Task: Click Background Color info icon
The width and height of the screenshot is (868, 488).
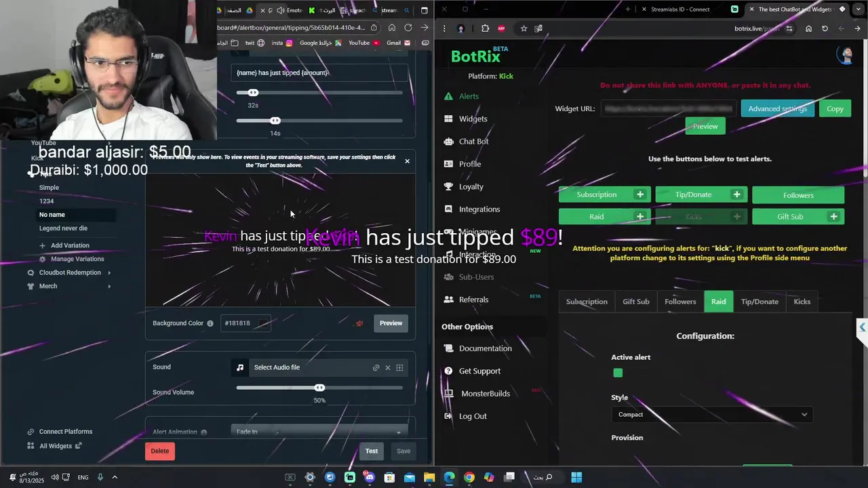Action: (210, 323)
